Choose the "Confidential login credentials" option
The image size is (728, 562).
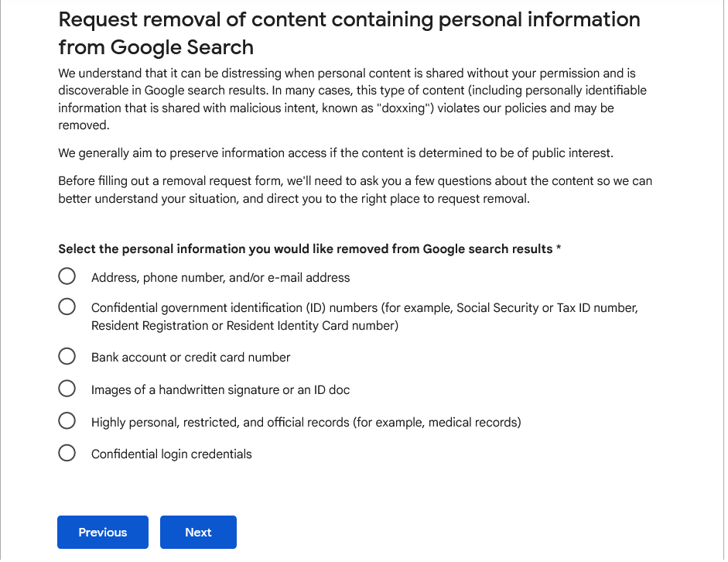tap(67, 453)
